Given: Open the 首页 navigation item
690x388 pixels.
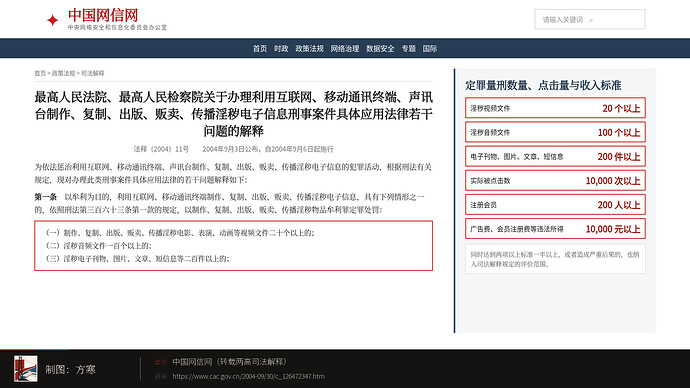Looking at the screenshot, I should point(260,48).
